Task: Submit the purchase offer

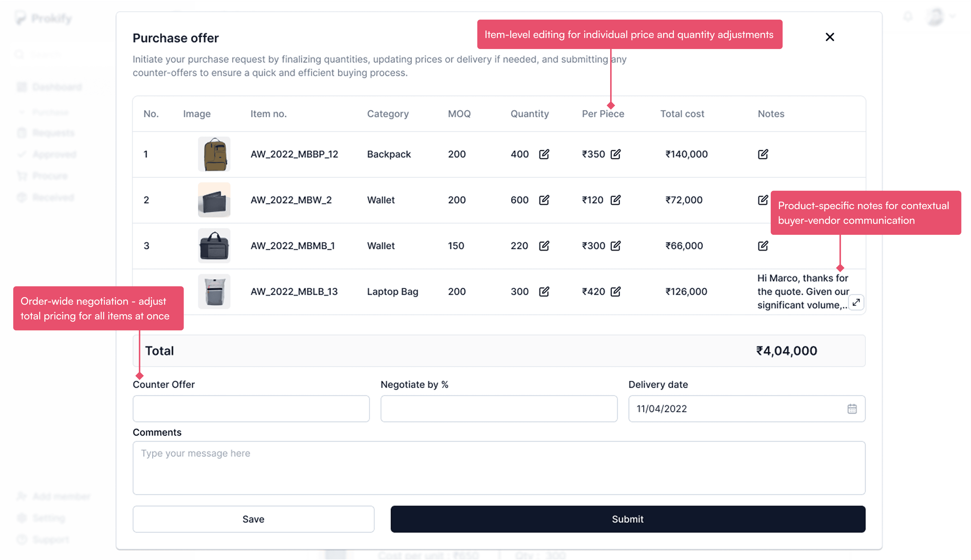Action: 628,519
